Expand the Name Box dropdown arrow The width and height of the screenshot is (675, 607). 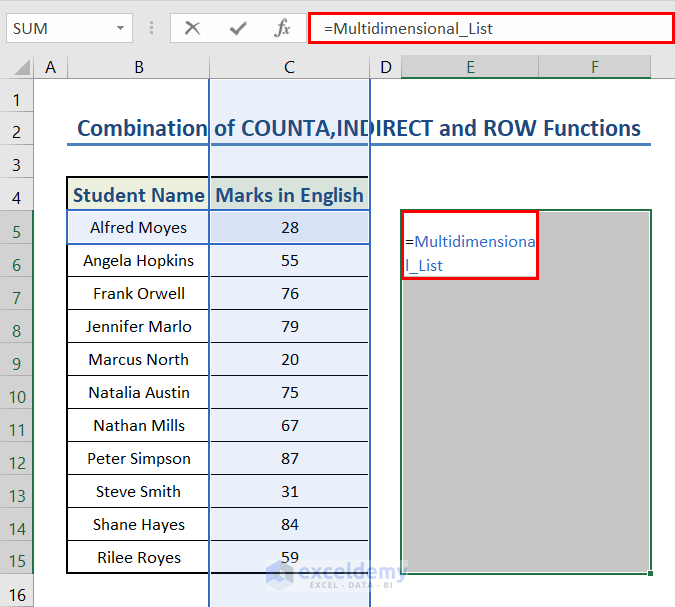point(121,28)
